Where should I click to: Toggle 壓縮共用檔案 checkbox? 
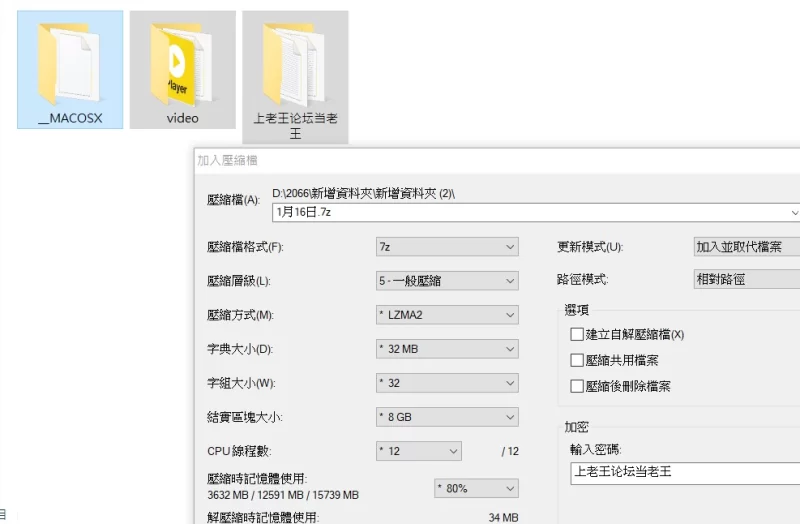tap(576, 360)
